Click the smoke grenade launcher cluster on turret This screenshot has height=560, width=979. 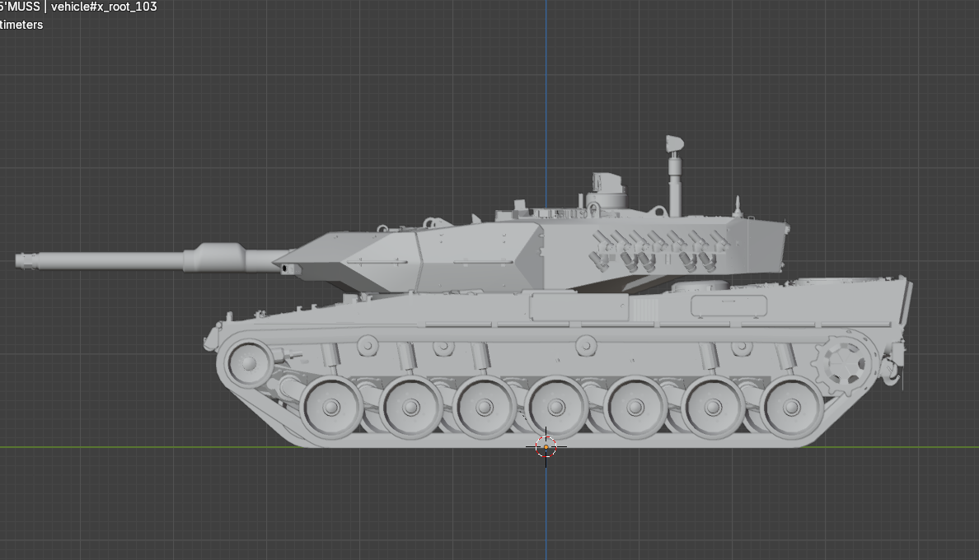click(655, 250)
